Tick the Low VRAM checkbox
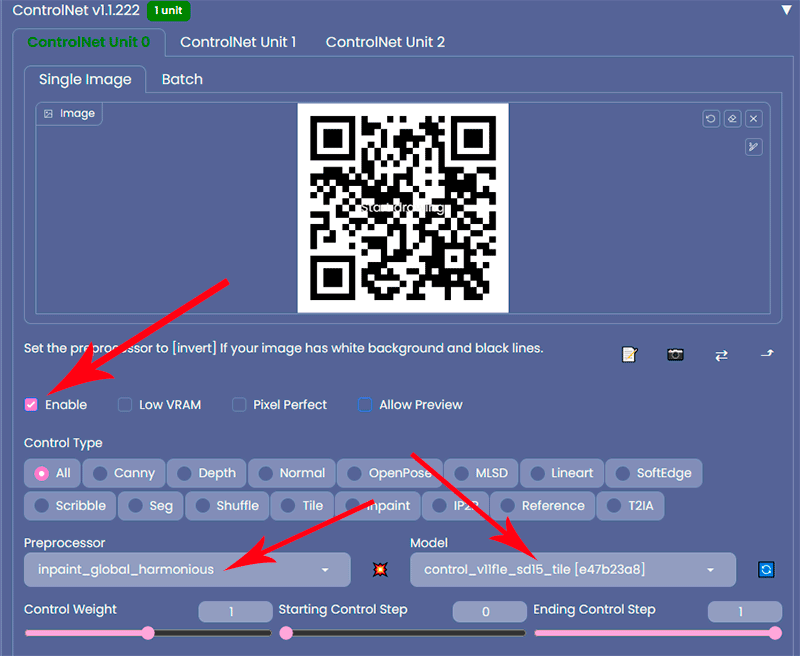Viewport: 800px width, 656px height. pyautogui.click(x=125, y=405)
